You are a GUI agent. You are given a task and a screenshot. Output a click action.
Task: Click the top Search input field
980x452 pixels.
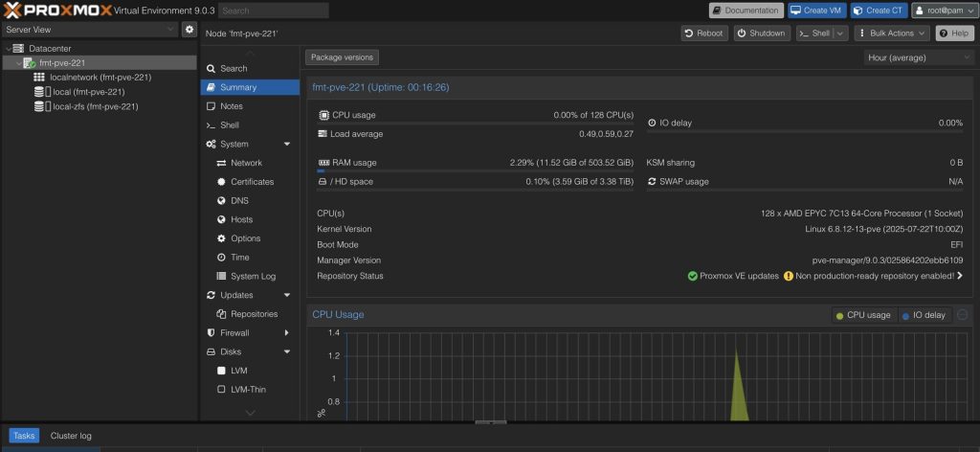tap(273, 11)
